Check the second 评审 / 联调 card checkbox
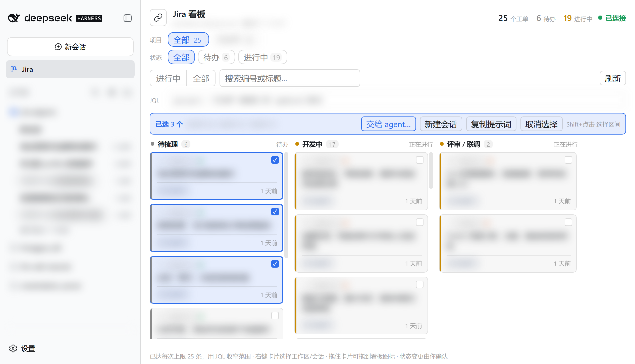The height and width of the screenshot is (364, 635). 568,222
